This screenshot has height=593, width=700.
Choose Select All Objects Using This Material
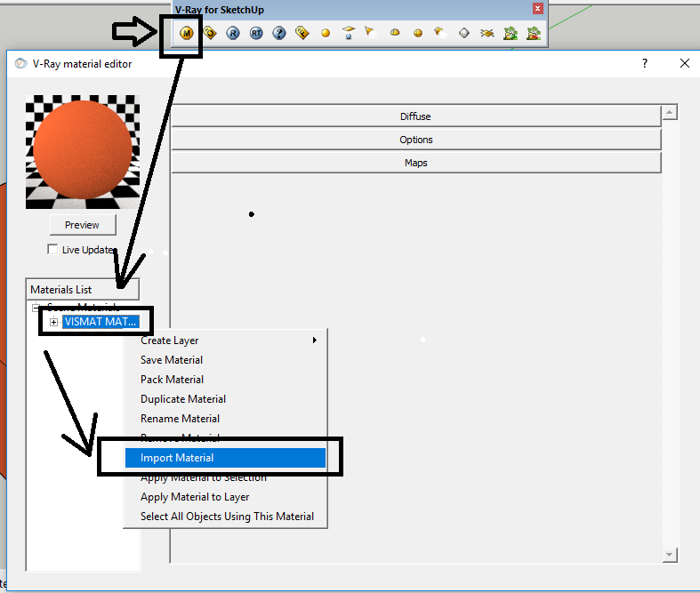pyautogui.click(x=225, y=517)
